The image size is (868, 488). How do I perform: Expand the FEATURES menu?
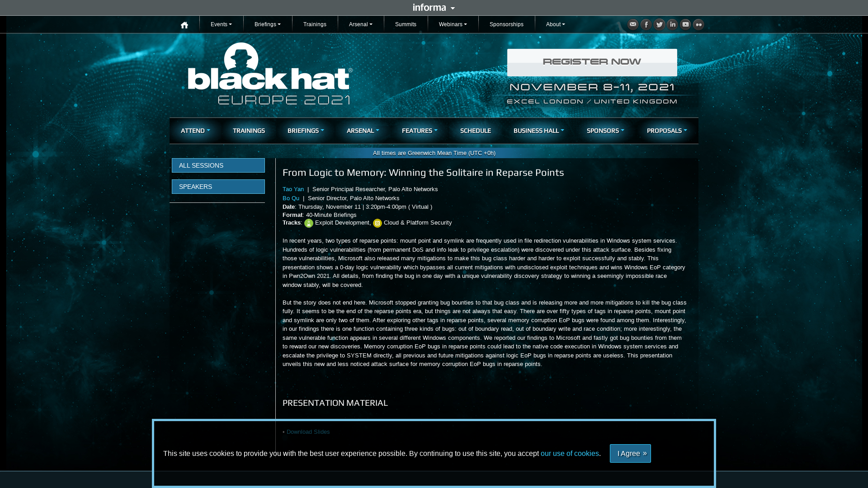420,131
